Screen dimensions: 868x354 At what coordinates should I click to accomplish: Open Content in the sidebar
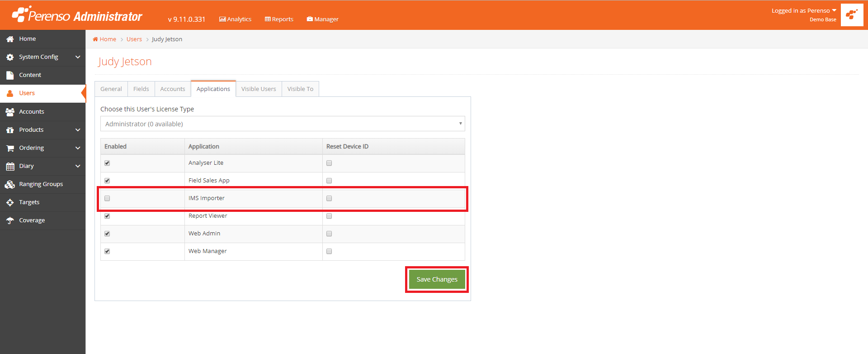coord(42,75)
